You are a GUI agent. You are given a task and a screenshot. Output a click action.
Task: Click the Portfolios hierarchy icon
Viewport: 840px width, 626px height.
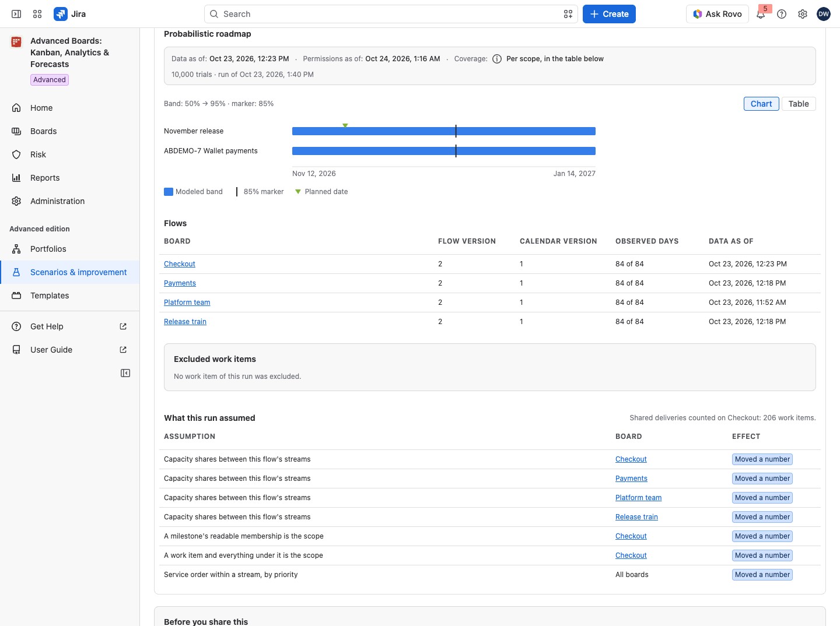pyautogui.click(x=16, y=249)
